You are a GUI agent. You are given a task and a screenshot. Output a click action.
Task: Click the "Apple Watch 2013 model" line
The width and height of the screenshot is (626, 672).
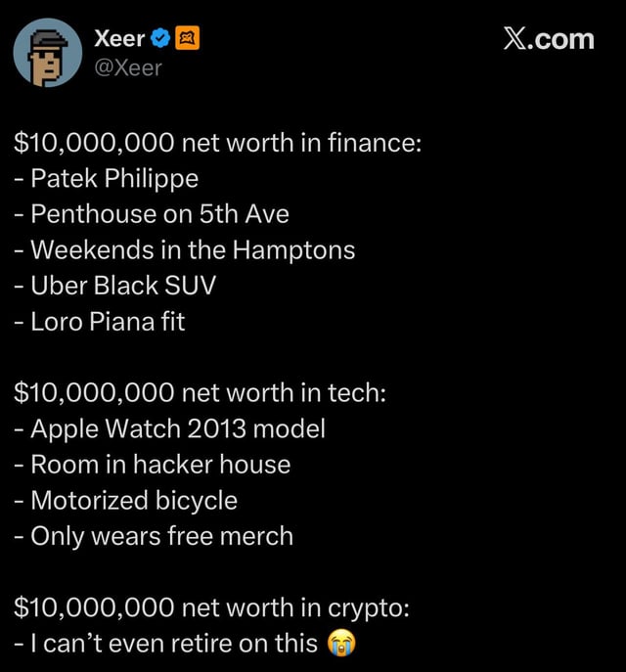(168, 428)
